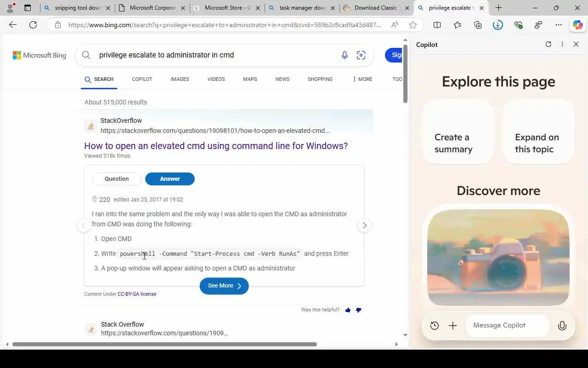Open split screen icon in toolbar
The height and width of the screenshot is (368, 588).
(x=437, y=25)
